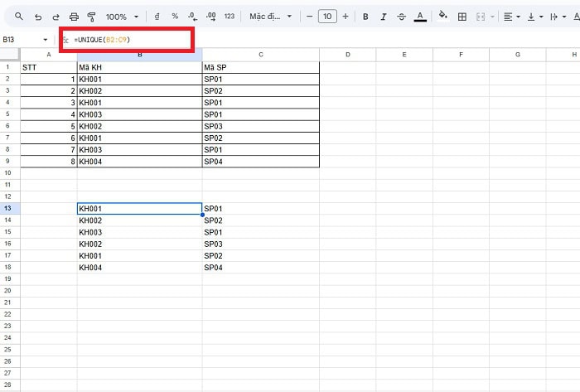
Task: Undo the last action
Action: point(38,17)
